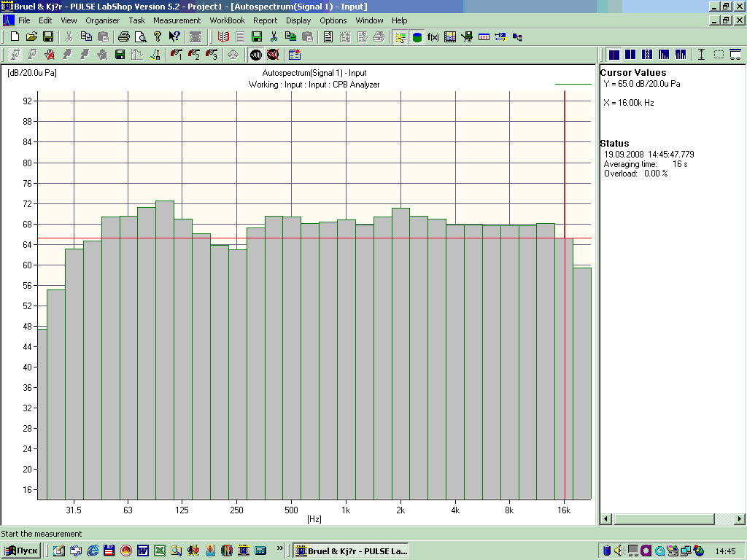This screenshot has height=560, width=747.
Task: Activate the context help arrow icon
Action: 174,36
